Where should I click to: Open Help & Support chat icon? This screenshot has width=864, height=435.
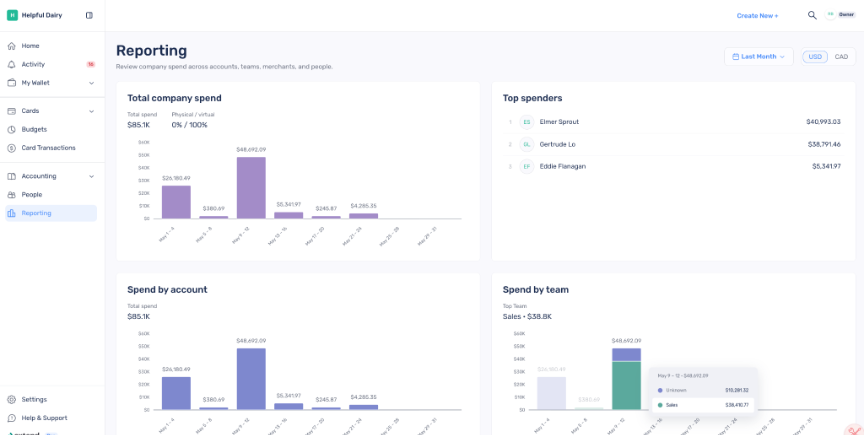[11, 418]
